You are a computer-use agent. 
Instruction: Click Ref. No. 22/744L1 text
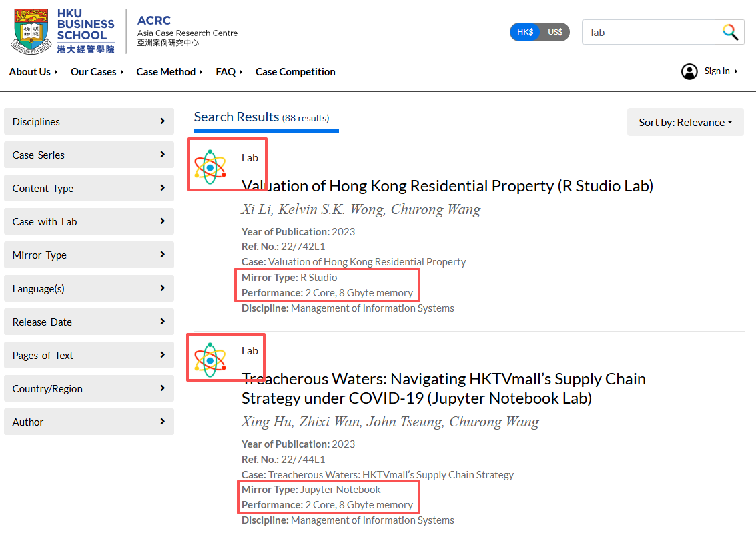click(x=284, y=459)
